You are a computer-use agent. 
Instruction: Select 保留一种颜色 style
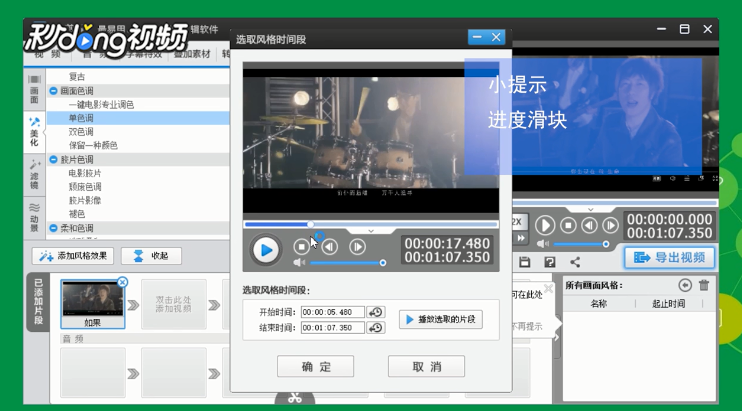93,146
